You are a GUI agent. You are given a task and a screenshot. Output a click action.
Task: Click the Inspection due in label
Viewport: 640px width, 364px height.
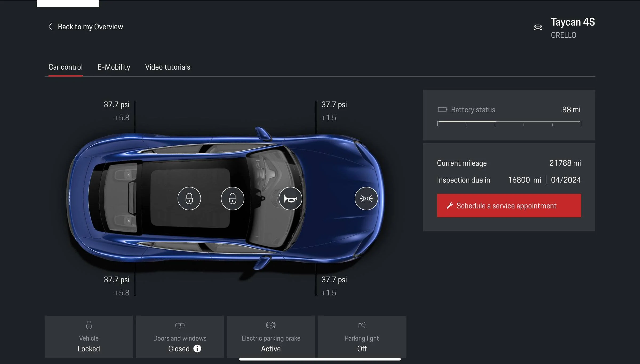(x=463, y=180)
